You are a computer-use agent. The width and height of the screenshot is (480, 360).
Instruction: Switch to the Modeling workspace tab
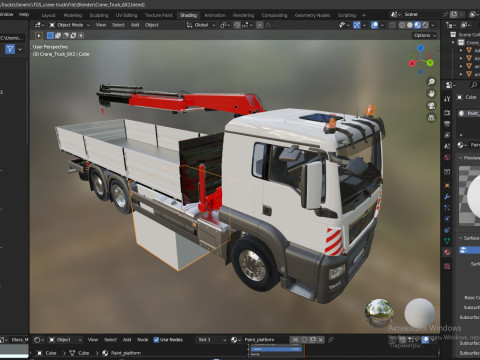pos(72,15)
